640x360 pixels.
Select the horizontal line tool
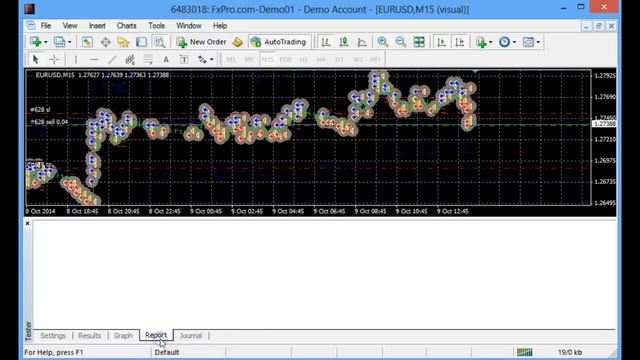point(94,60)
